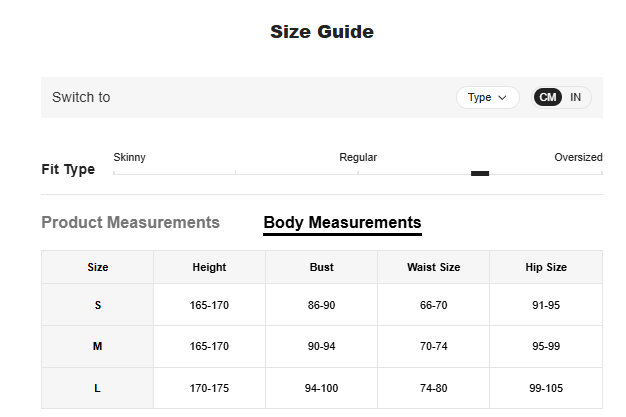Click the Hip Size column header

click(x=545, y=267)
